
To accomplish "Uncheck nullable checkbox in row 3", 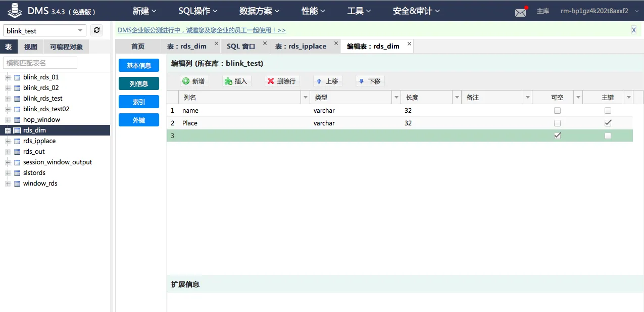I will (557, 136).
